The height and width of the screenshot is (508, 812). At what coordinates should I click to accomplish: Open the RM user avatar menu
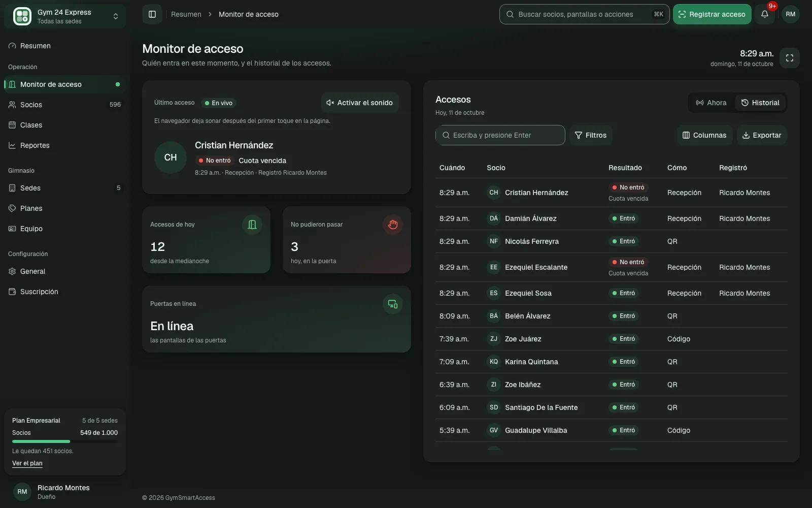tap(790, 14)
